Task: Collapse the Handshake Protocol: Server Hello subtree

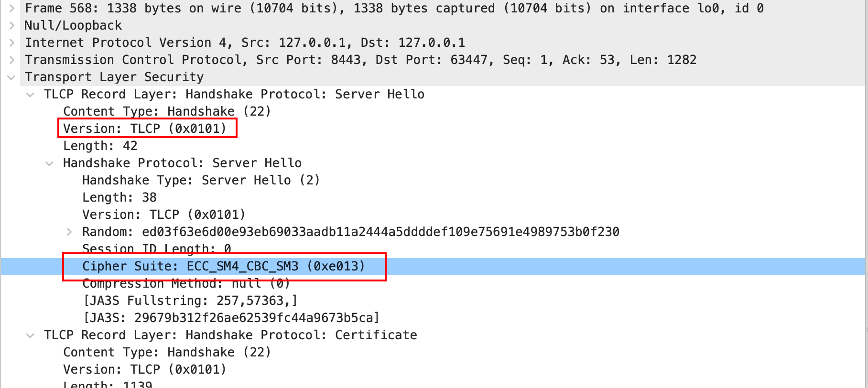Action: pyautogui.click(x=49, y=163)
